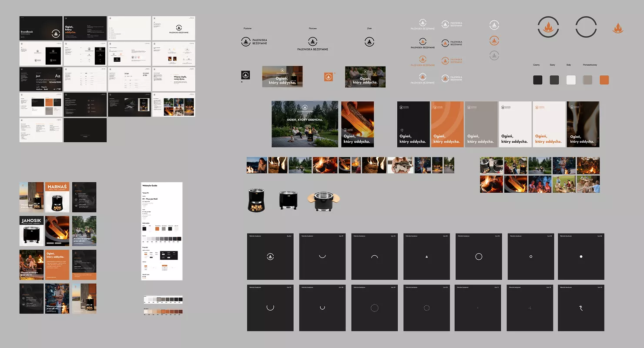644x348 pixels.
Task: Pick the black Czarny color swatch
Action: coord(538,80)
